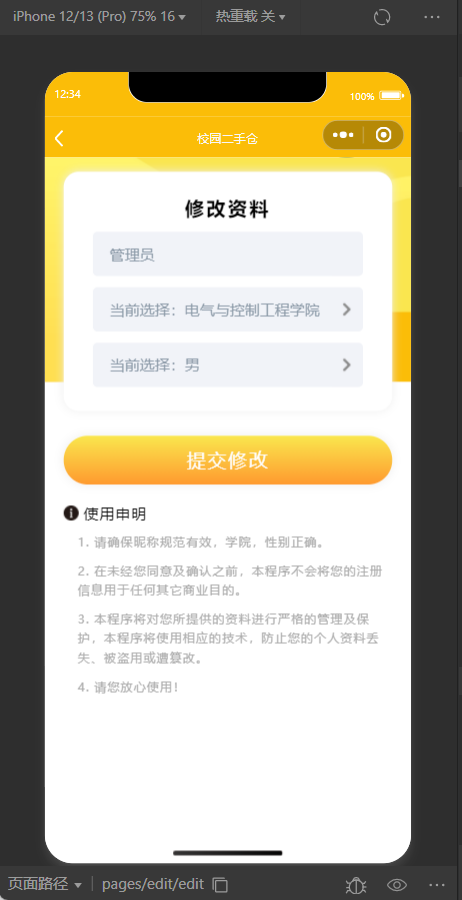The height and width of the screenshot is (900, 462).
Task: Open the 页面路径 dropdown
Action: [x=45, y=884]
